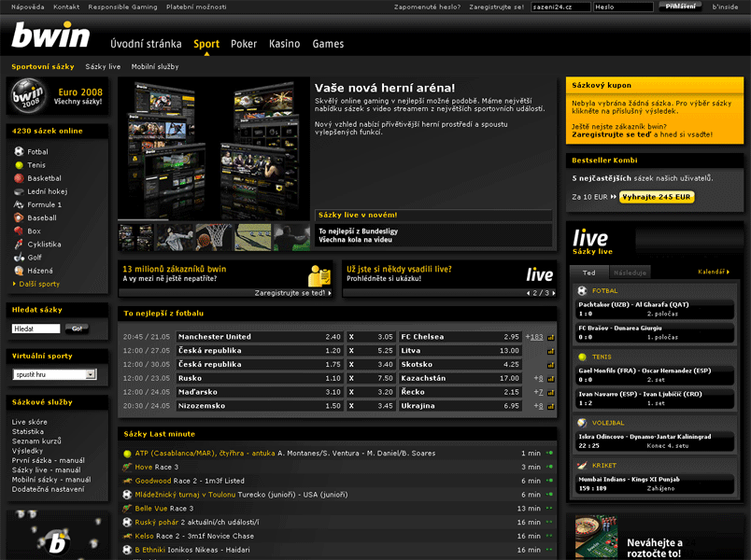Screen dimensions: 751x560
Task: Select the Sázky live submenu item
Action: coord(103,67)
